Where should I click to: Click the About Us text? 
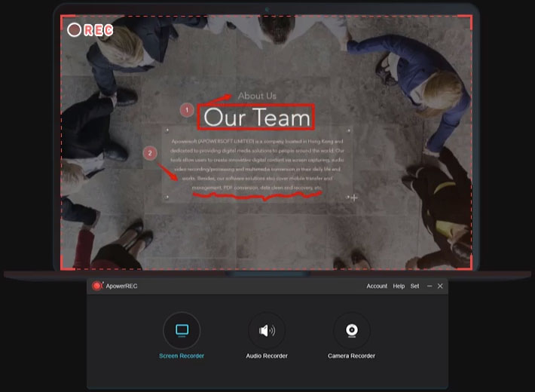tap(257, 96)
